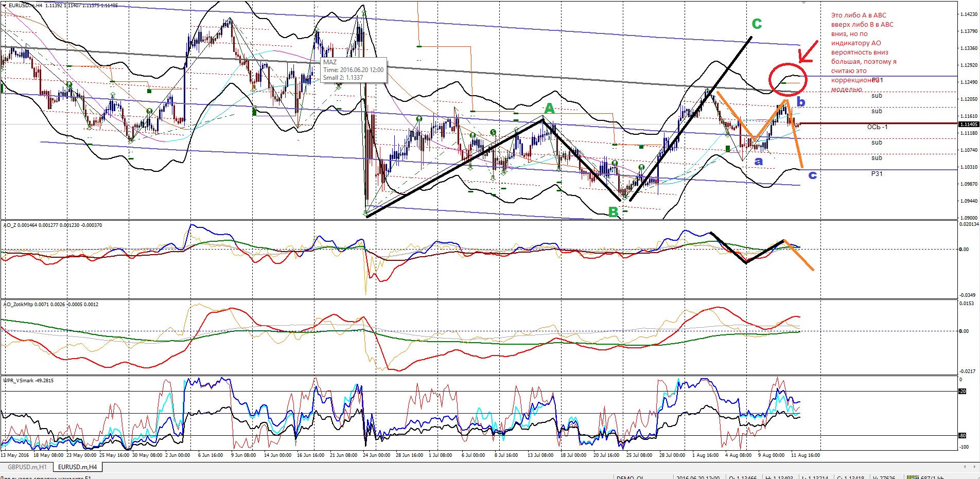
Task: Click the -20 level tag in the WPR panel
Action: 962,392
